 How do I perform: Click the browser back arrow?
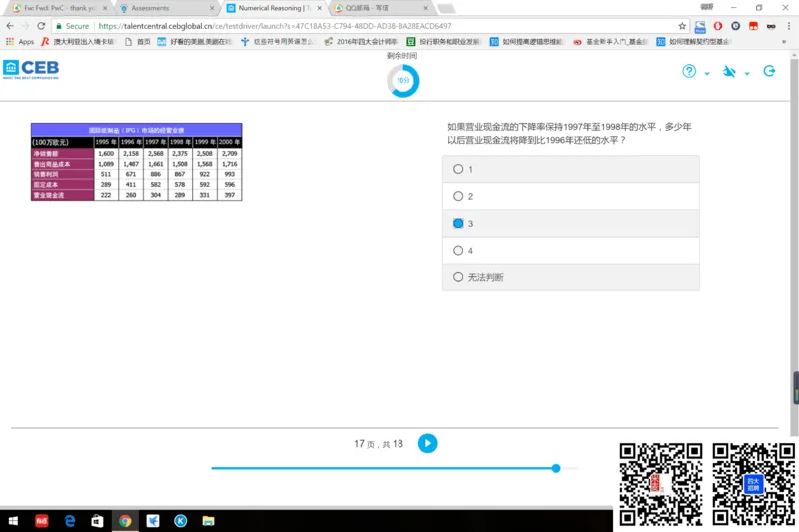10,26
